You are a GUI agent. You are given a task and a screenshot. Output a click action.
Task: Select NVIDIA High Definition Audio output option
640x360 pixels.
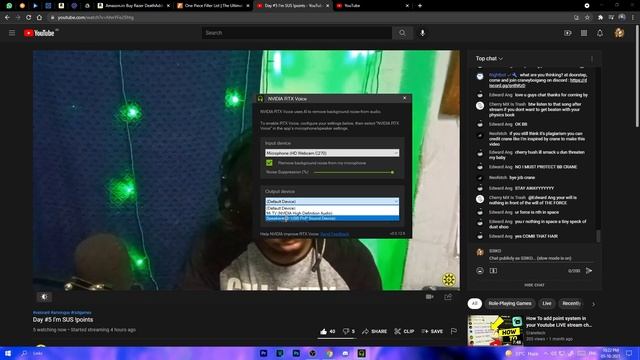point(332,213)
